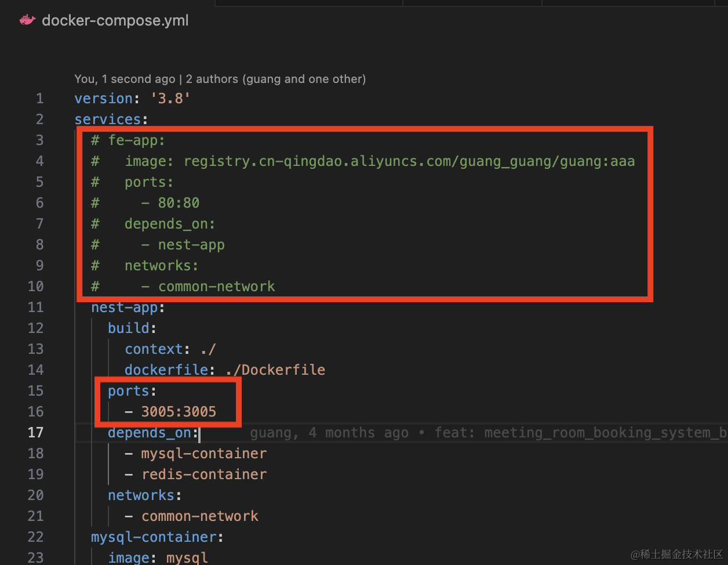Select the docker-compose.yml file title

115,21
